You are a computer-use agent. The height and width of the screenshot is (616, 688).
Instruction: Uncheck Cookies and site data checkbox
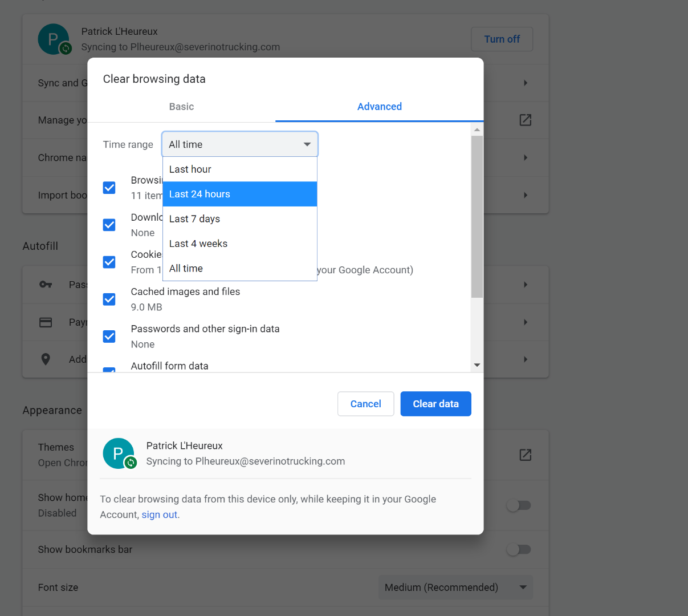109,262
